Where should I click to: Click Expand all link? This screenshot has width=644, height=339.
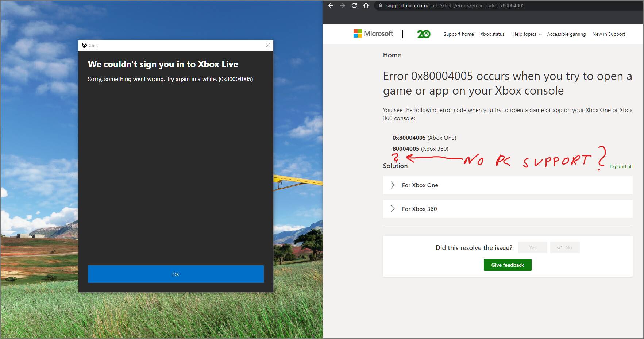click(621, 166)
